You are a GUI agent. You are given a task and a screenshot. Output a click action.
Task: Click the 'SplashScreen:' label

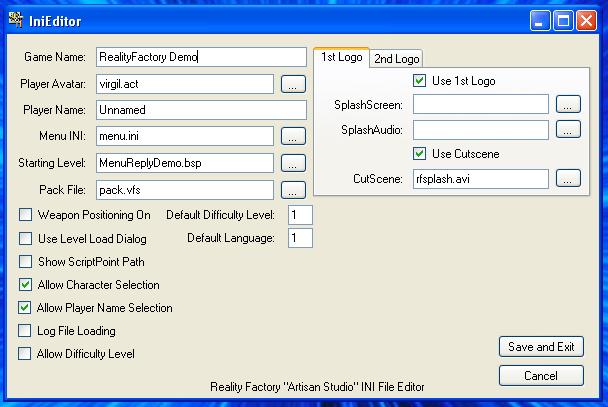tap(368, 105)
